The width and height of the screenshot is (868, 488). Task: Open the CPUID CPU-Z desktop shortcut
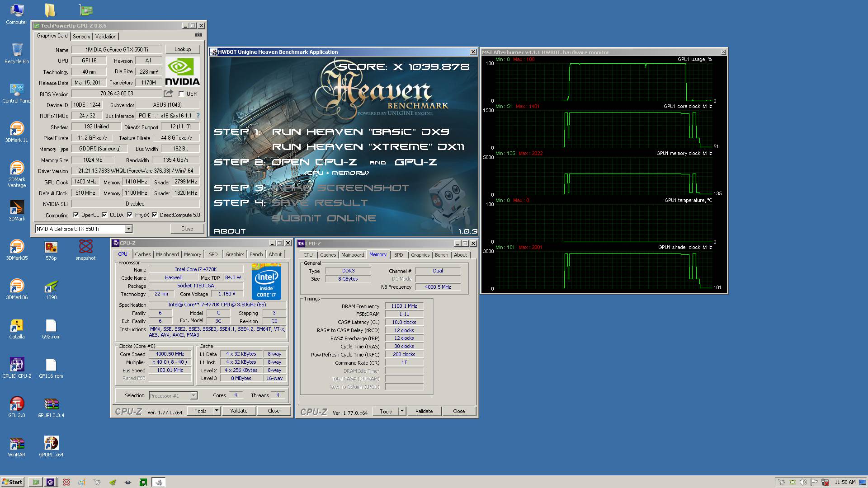[17, 368]
